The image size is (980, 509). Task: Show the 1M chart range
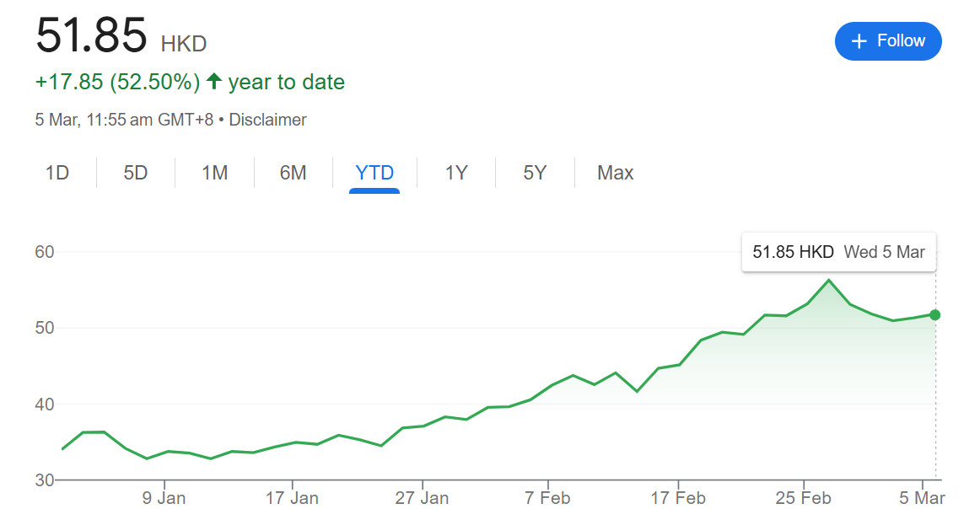[x=214, y=173]
